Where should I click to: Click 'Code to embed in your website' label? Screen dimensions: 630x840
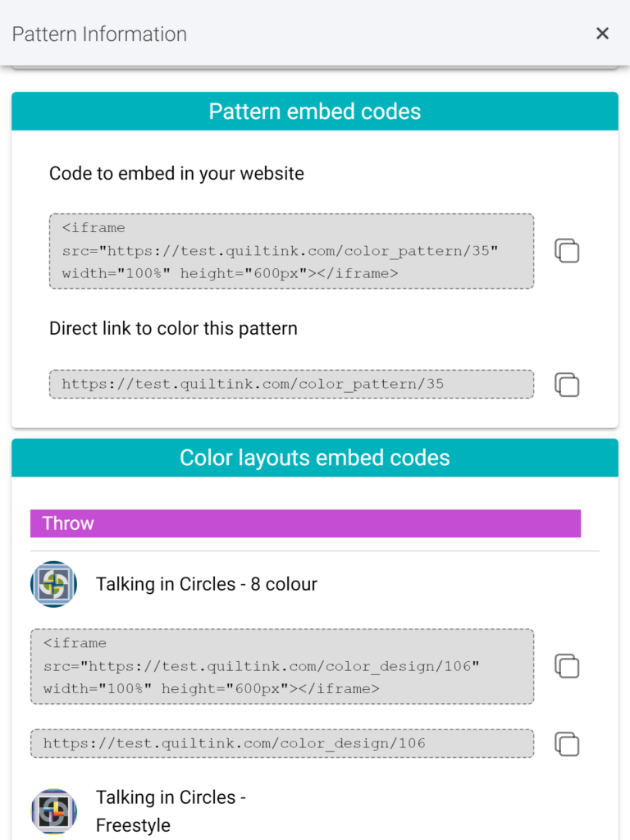pyautogui.click(x=177, y=174)
